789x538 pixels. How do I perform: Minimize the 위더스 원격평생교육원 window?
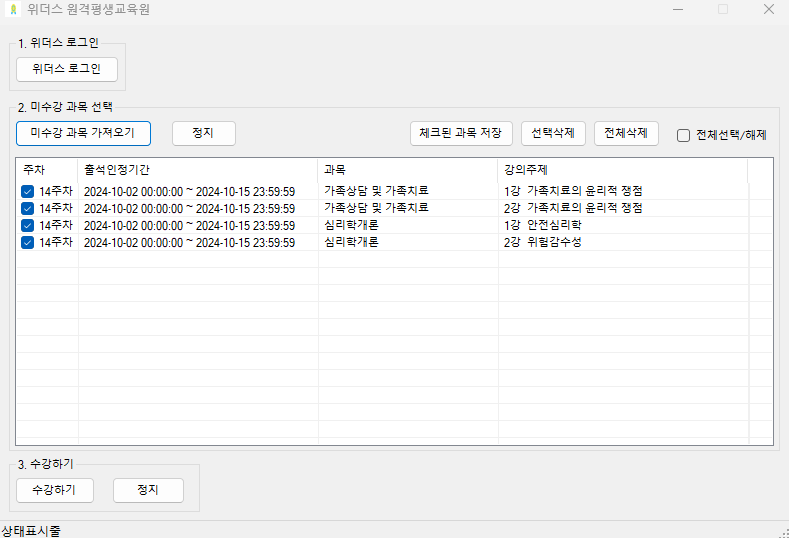click(678, 10)
